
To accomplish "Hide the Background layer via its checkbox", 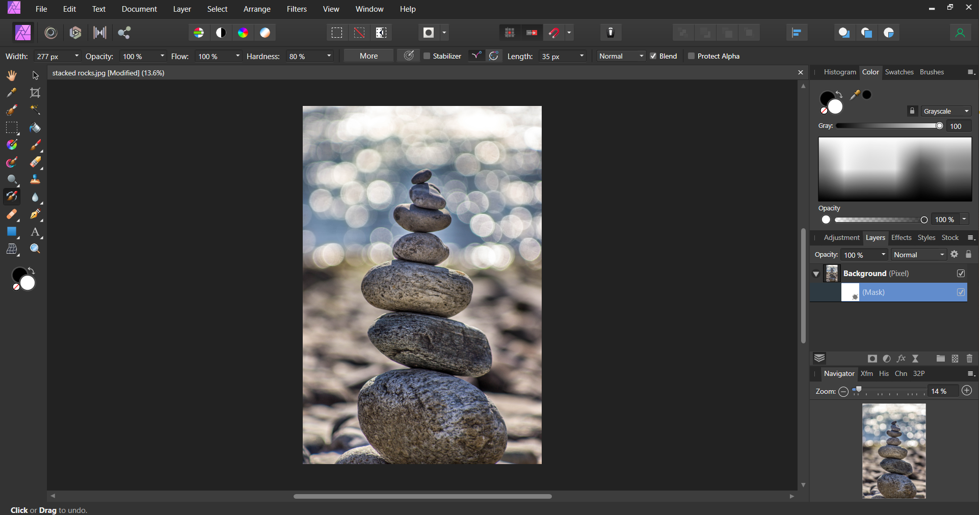I will 961,274.
